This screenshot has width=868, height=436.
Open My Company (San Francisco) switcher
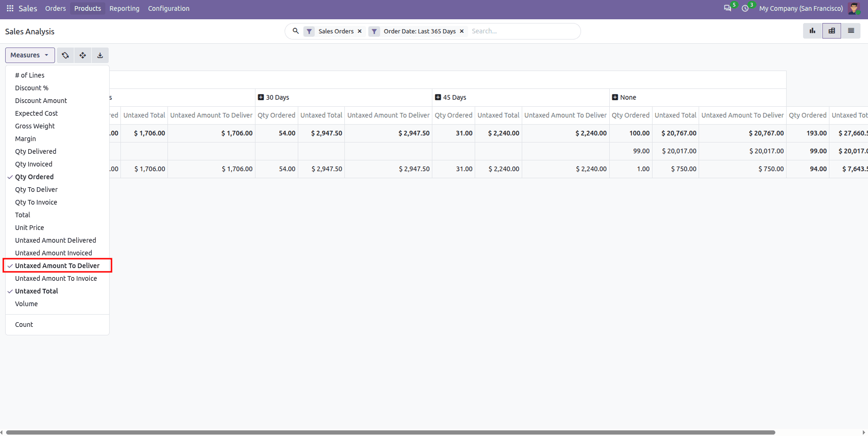pos(801,8)
